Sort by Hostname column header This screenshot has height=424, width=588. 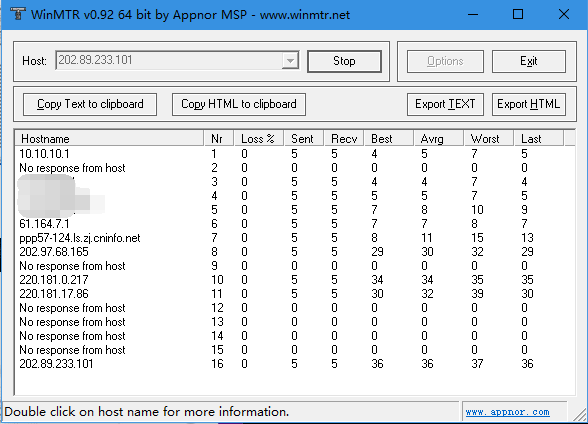point(110,139)
